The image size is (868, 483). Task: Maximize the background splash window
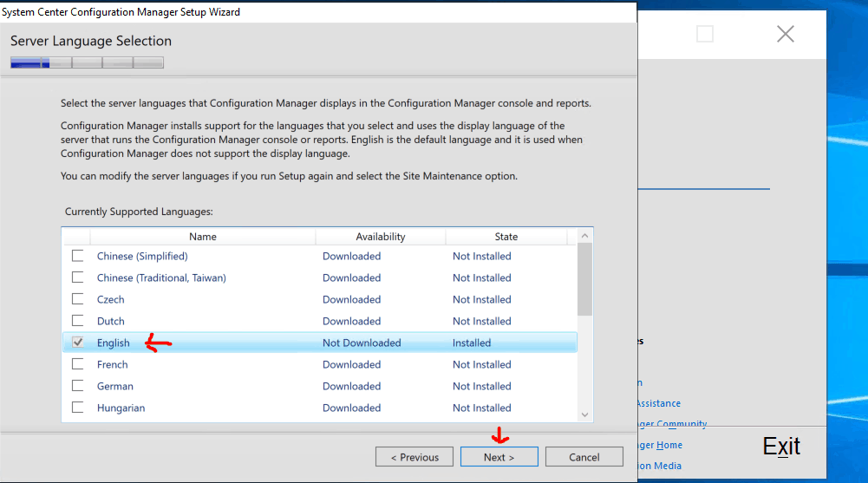705,34
